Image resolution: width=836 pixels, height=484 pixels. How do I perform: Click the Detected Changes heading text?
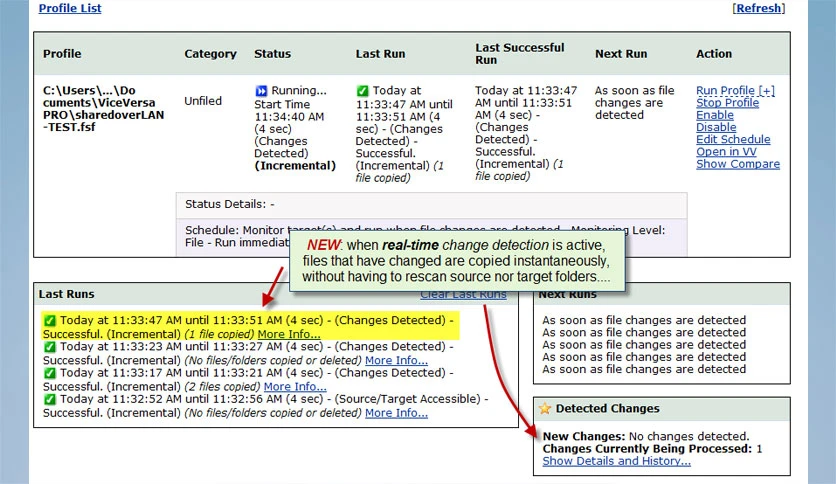(x=607, y=408)
